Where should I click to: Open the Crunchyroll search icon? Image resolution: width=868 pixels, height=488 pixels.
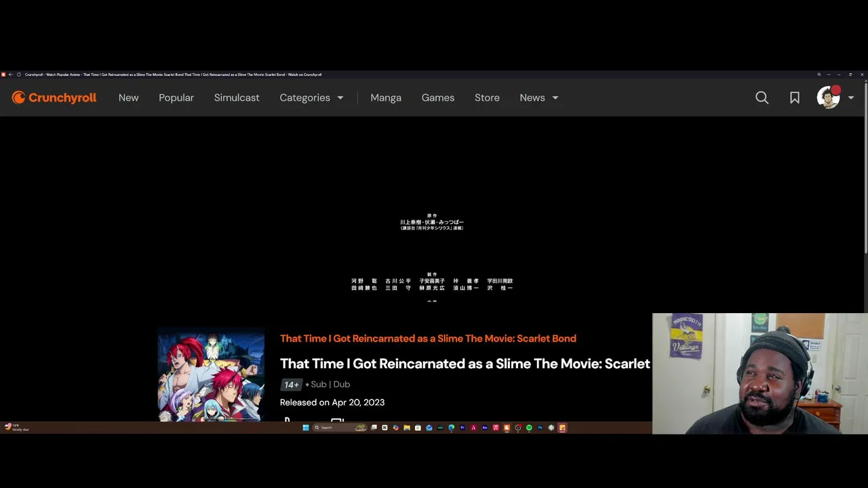point(762,98)
